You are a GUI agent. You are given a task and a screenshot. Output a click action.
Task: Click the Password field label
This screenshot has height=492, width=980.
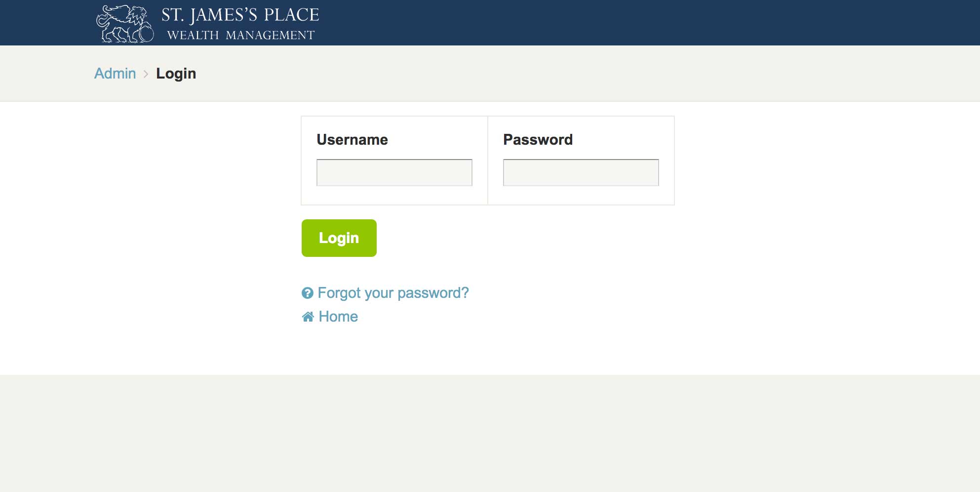538,140
